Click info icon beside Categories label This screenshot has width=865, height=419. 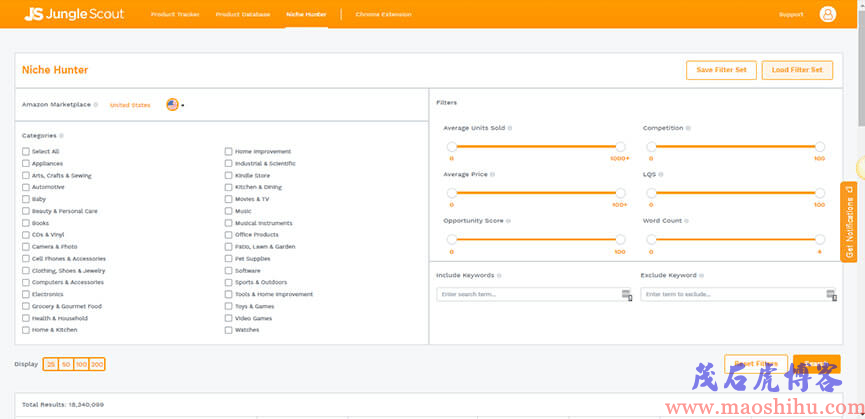61,136
